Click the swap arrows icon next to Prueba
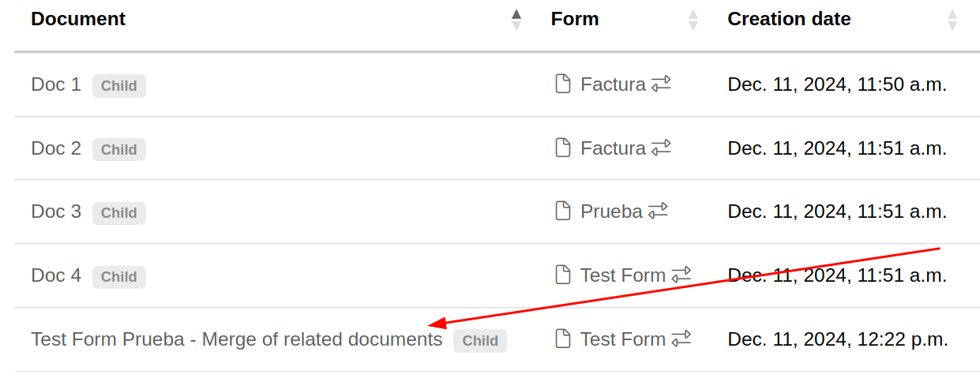 click(x=658, y=211)
